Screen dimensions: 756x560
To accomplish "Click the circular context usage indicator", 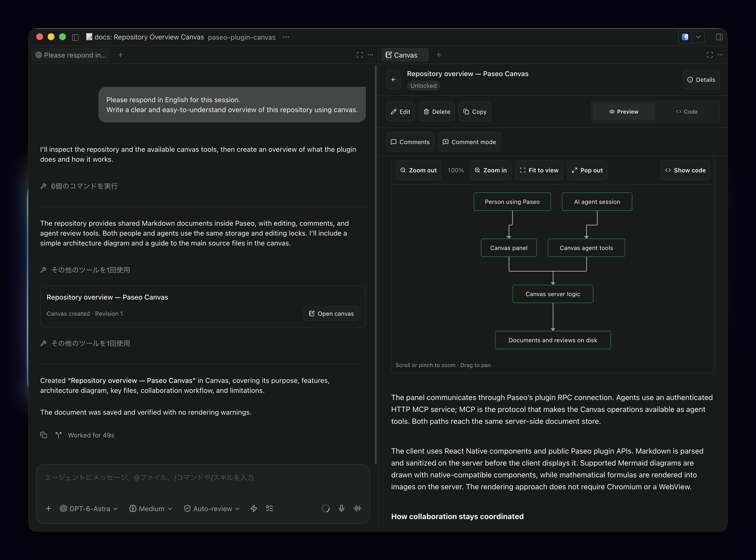I will [x=325, y=508].
